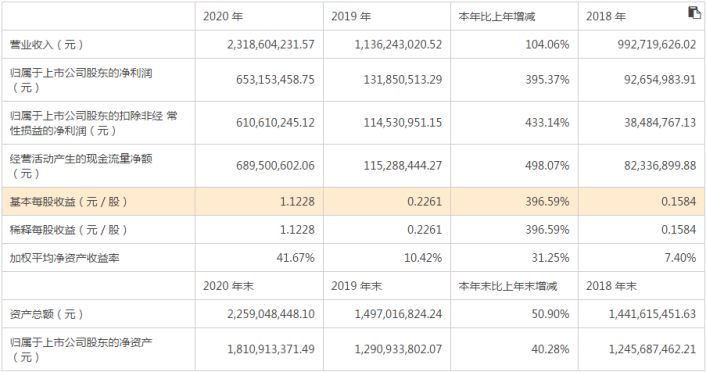Click net assets value 1,245,687,462.21
This screenshot has height=372, width=706.
tap(652, 349)
